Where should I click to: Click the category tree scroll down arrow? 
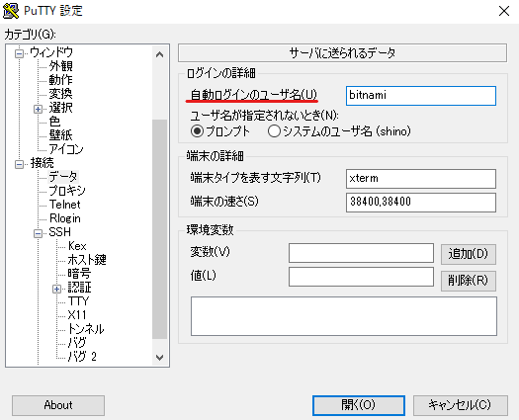click(159, 358)
